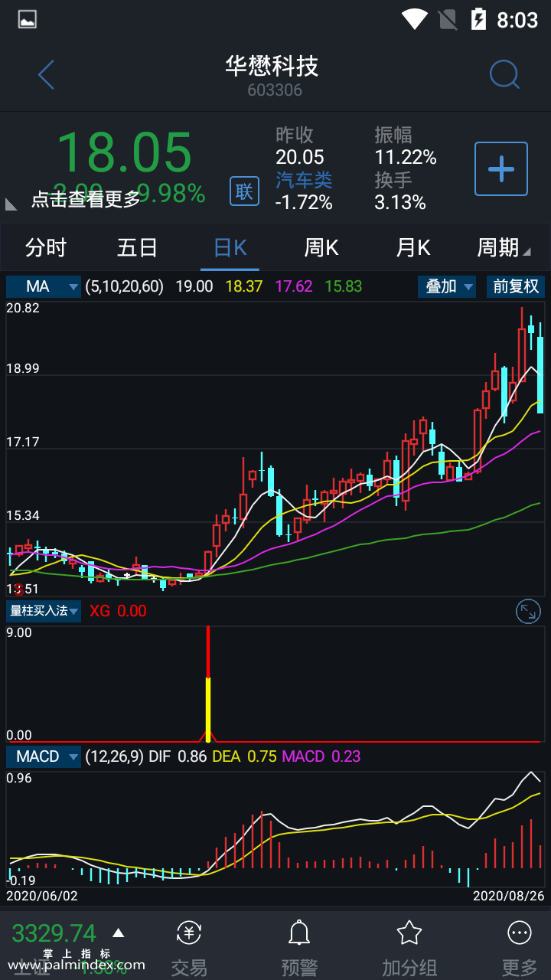Tap the yellow MA10 value 18.37
This screenshot has height=980, width=551.
point(244,286)
